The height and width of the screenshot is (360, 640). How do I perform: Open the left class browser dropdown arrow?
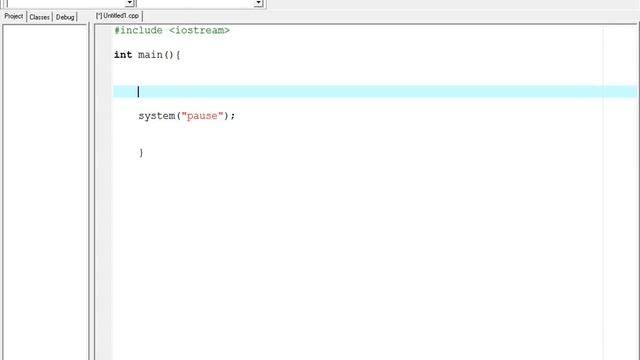(130, 3)
